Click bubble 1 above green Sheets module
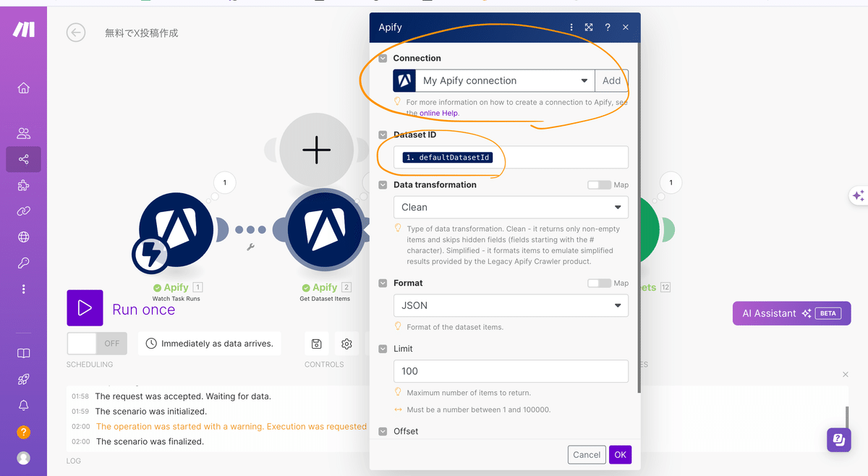The image size is (868, 476). click(671, 183)
